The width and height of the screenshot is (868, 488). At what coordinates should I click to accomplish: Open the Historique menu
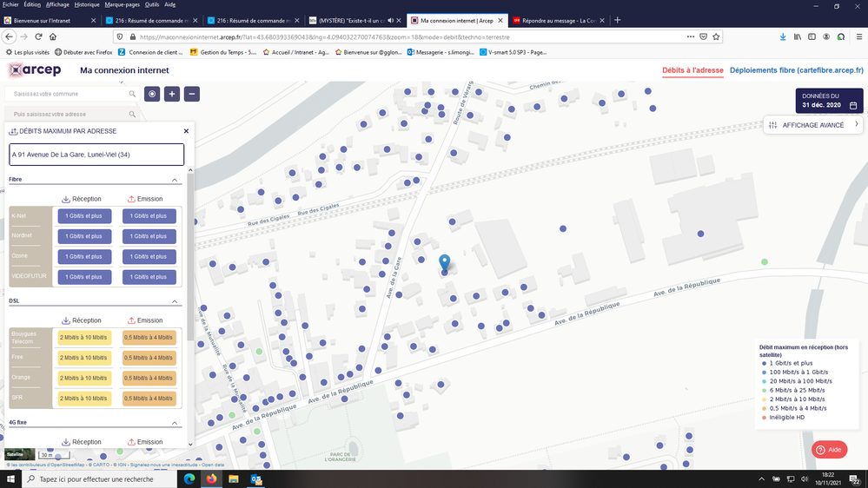pyautogui.click(x=86, y=4)
